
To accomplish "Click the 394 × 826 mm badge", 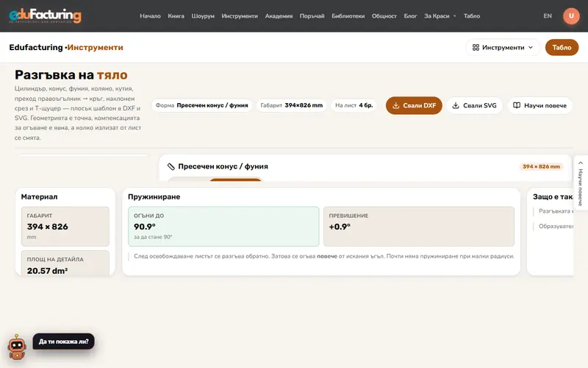I will point(541,166).
